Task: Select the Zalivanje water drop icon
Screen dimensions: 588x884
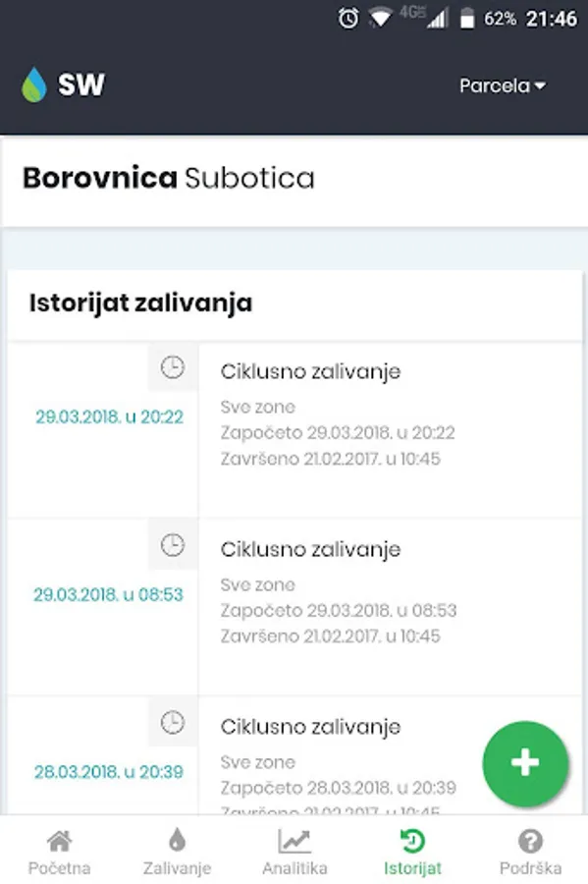Action: [176, 841]
